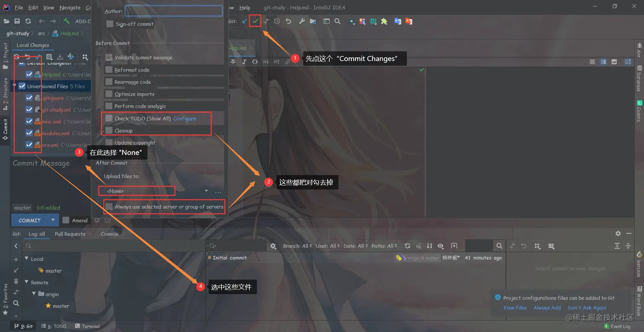Click the italic formatting icon in markdown editor
This screenshot has width=644, height=332.
(x=244, y=62)
